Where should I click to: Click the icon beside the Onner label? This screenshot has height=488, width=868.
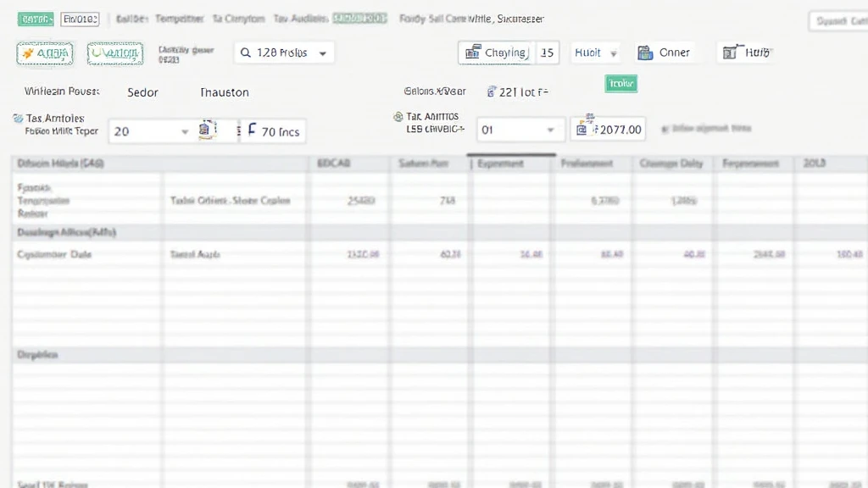[645, 53]
